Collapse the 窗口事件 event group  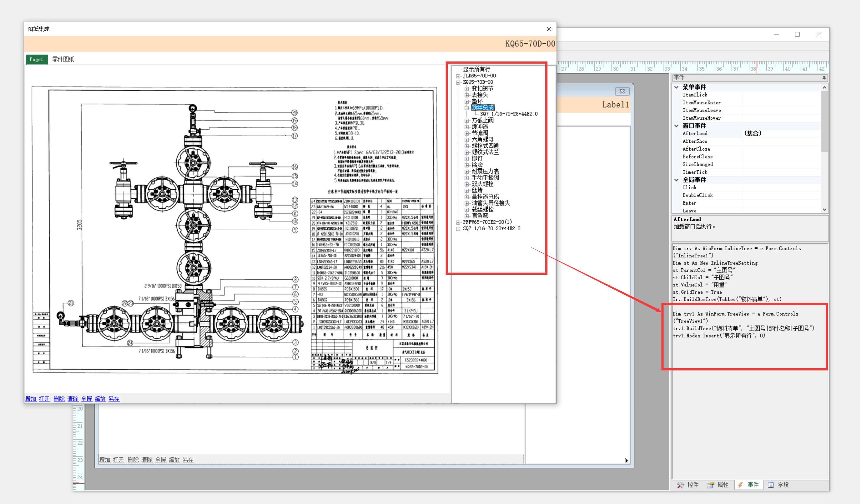(676, 126)
